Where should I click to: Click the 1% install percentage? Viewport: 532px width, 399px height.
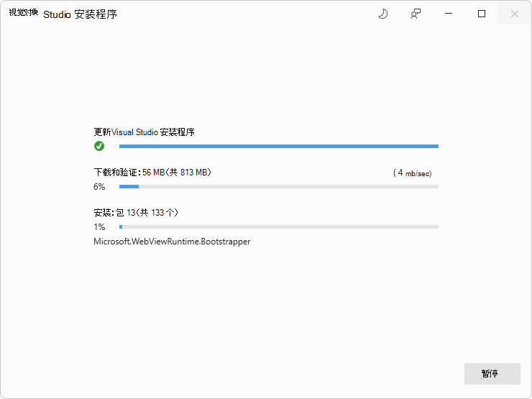pyautogui.click(x=99, y=226)
